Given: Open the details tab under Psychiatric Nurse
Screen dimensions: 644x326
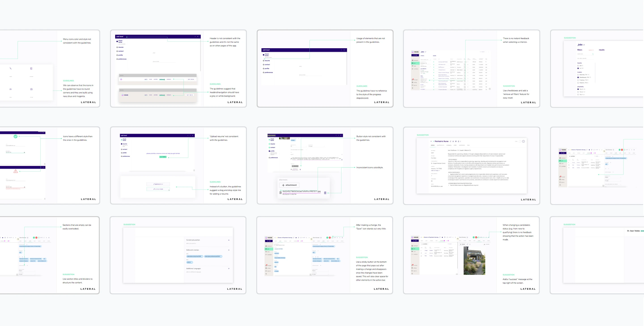Looking at the screenshot, I should point(433,145).
